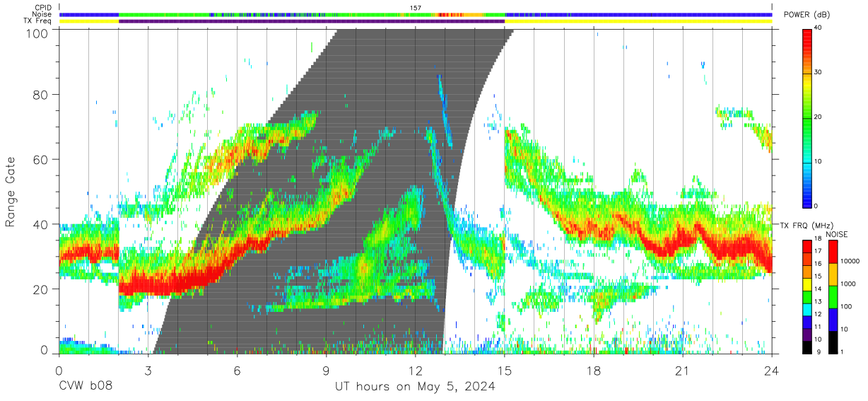
Task: Click the TX FRQ (MHz) legend title
Action: (x=807, y=225)
